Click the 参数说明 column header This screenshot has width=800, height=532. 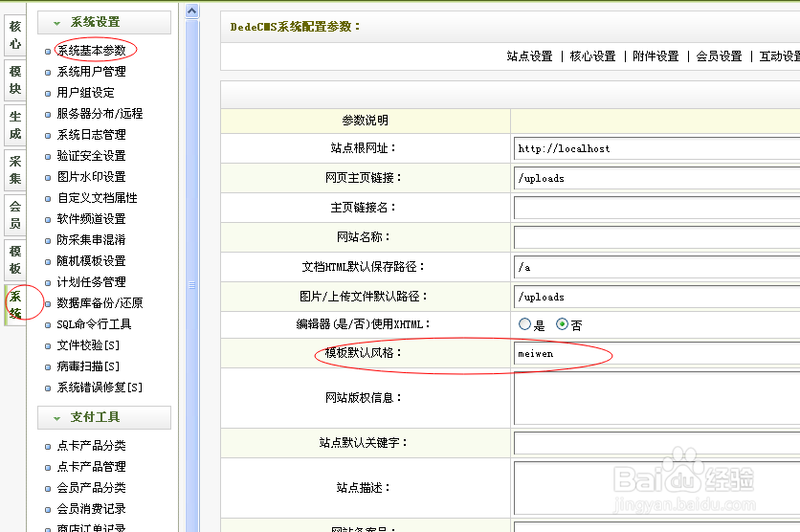pyautogui.click(x=366, y=121)
